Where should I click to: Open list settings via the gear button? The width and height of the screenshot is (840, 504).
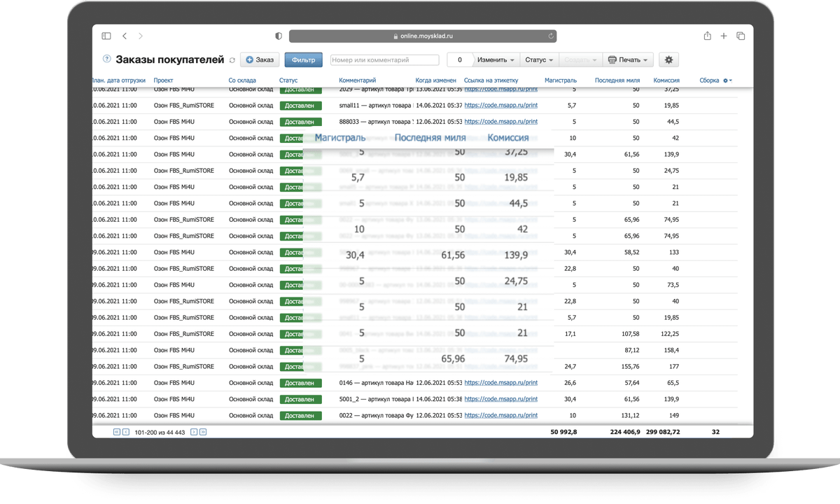668,60
